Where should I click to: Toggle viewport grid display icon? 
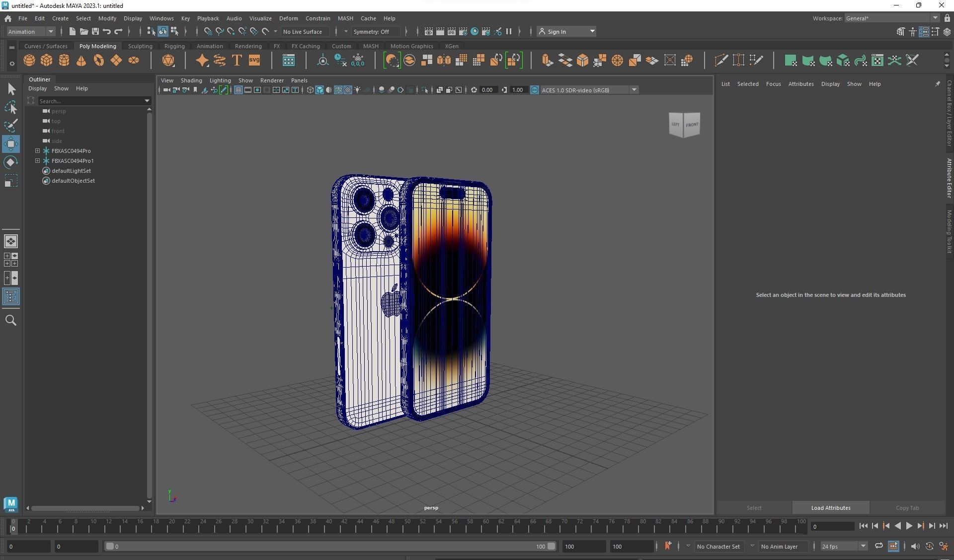(238, 90)
